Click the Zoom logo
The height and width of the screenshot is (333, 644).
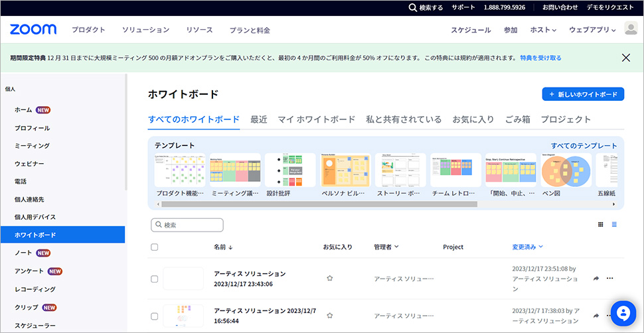pyautogui.click(x=33, y=30)
